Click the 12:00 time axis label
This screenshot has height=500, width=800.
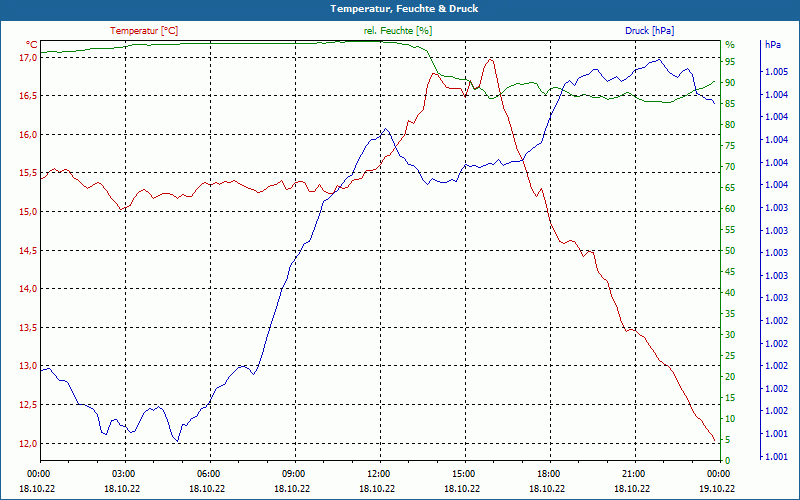379,473
